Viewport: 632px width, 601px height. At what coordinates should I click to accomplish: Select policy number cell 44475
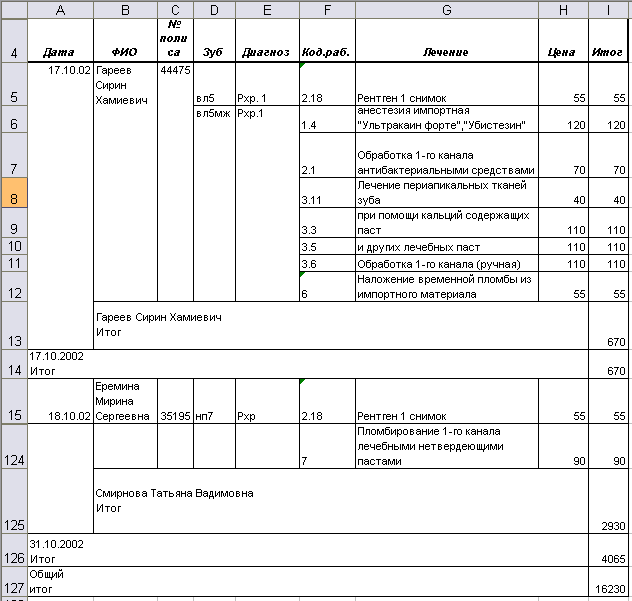175,181
